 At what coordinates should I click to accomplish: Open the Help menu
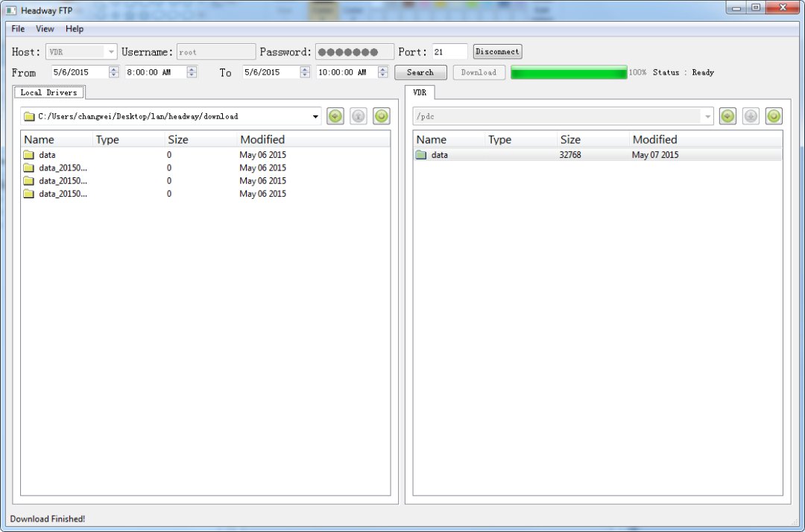75,29
